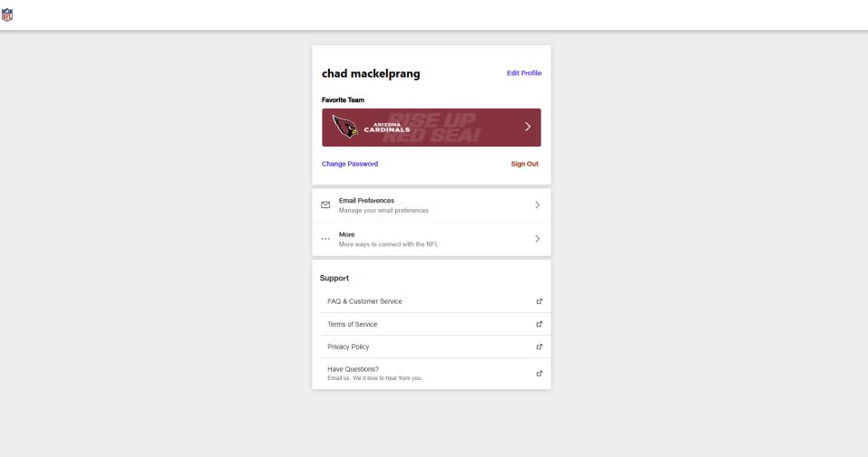The width and height of the screenshot is (868, 457).
Task: Click the external-link icon beside Have Questions?
Action: [x=539, y=374]
